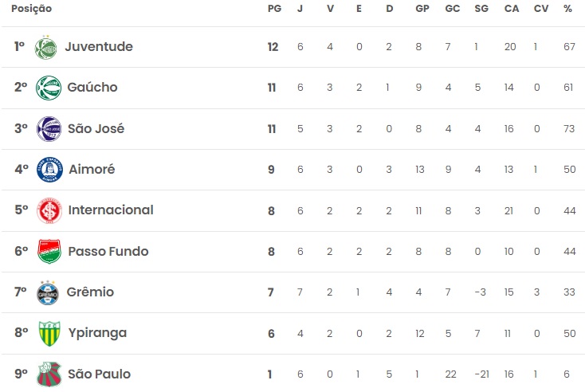Click the Juventude club crest

click(47, 48)
